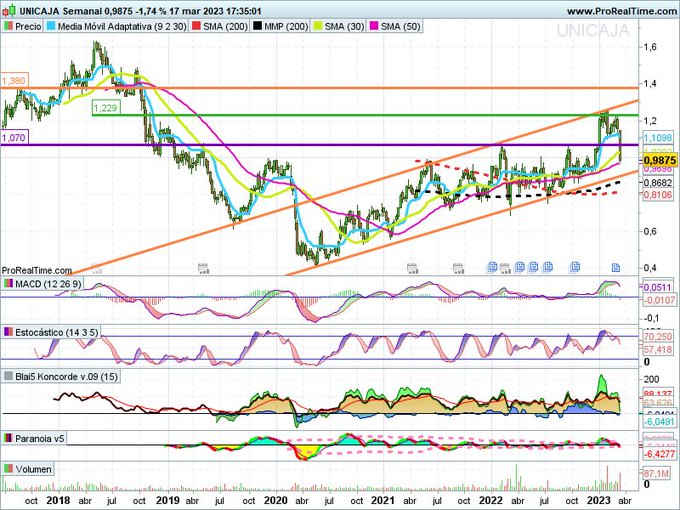Viewport: 680px width, 510px height.
Task: Click the UNICAJA Semanal chart title text
Action: click(61, 11)
